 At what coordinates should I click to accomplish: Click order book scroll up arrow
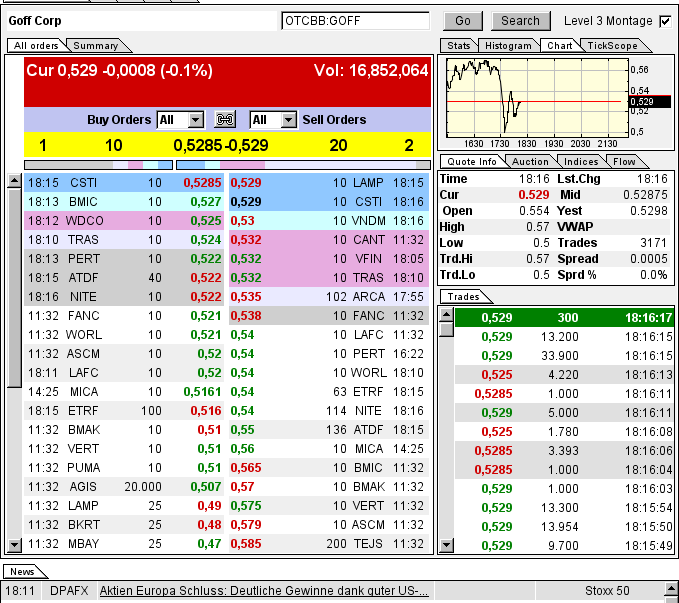[14, 181]
